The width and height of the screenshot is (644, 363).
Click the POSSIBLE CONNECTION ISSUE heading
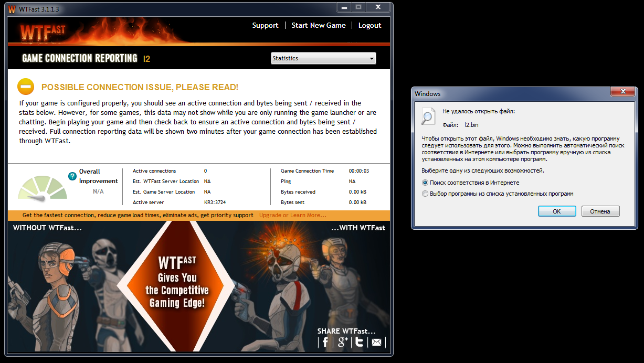(x=140, y=87)
